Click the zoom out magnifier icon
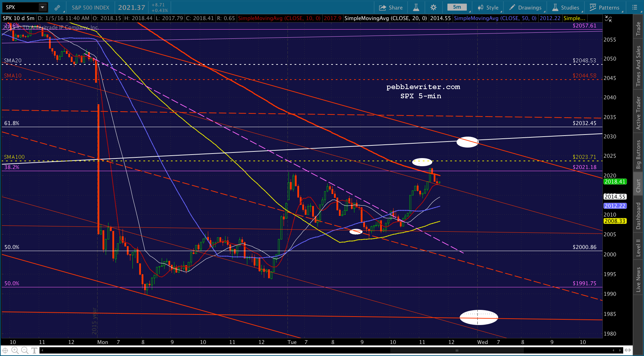The height and width of the screenshot is (356, 644). [x=25, y=350]
